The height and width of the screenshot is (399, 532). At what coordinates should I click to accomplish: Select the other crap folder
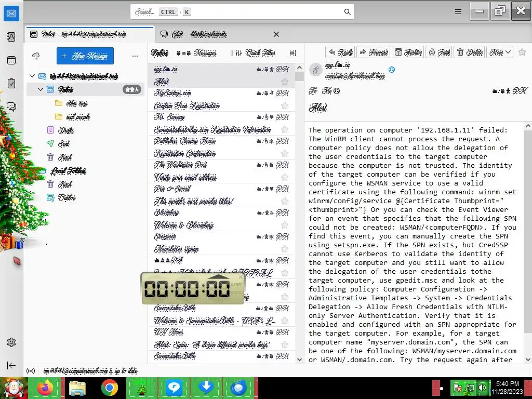77,103
